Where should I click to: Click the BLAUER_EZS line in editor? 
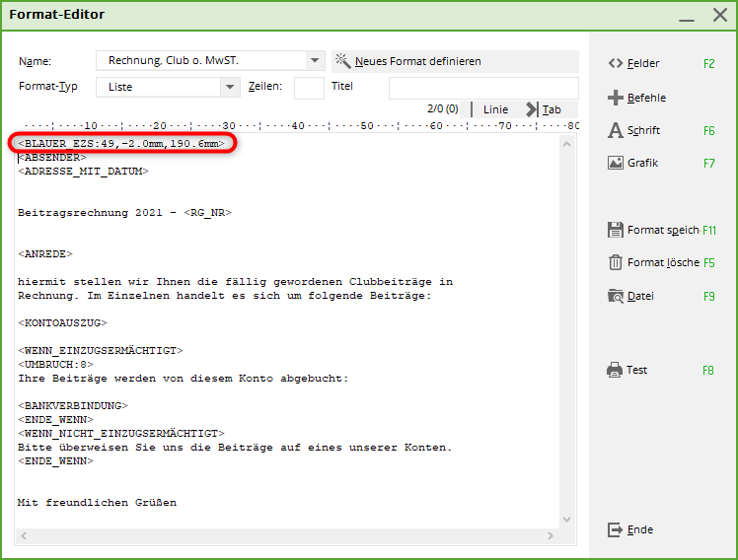tap(123, 144)
